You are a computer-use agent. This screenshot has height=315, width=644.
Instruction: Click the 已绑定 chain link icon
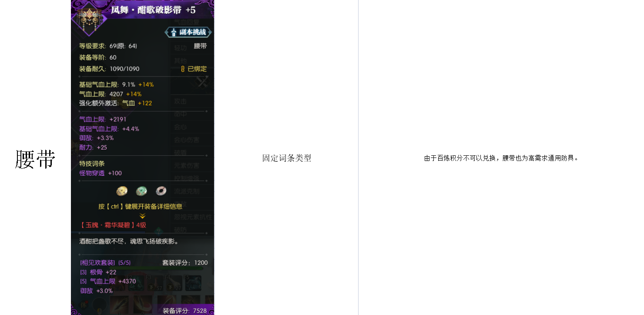(182, 68)
